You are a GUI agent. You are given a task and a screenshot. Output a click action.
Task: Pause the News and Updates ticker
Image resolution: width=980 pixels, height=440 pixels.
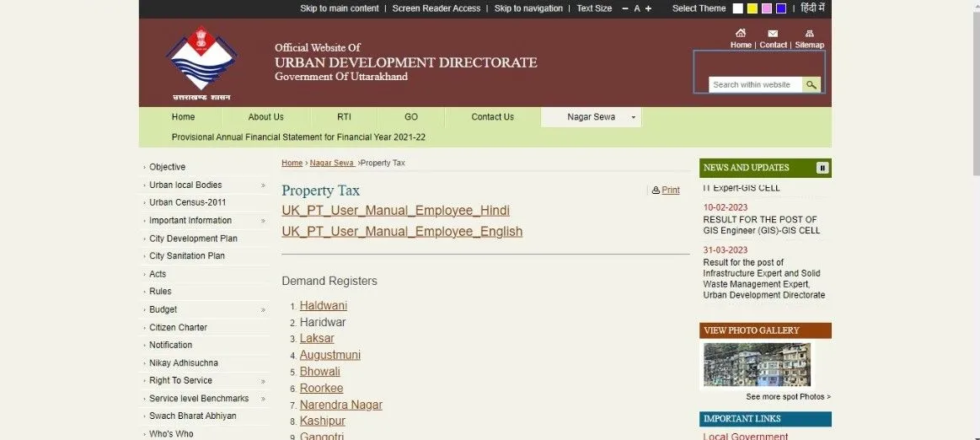822,168
